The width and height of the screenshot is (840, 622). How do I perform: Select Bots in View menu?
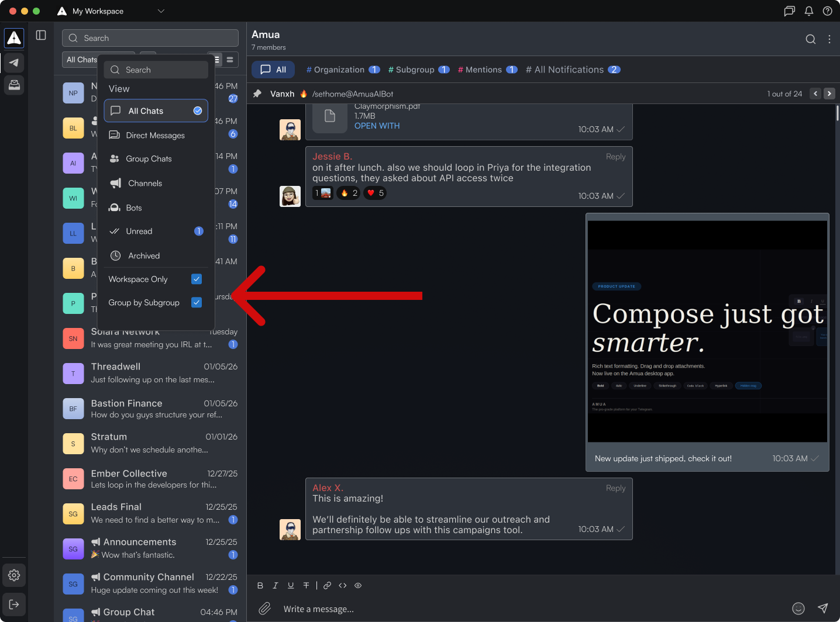pos(156,208)
